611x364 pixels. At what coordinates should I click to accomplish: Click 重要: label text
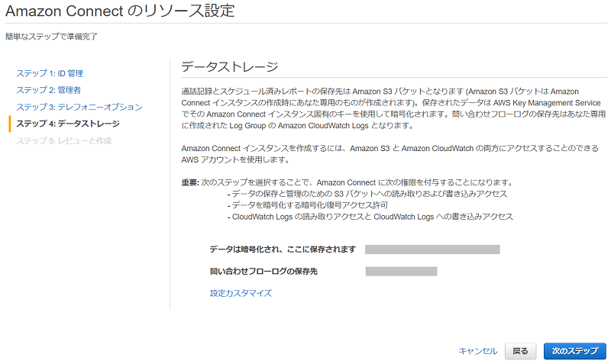pos(190,182)
